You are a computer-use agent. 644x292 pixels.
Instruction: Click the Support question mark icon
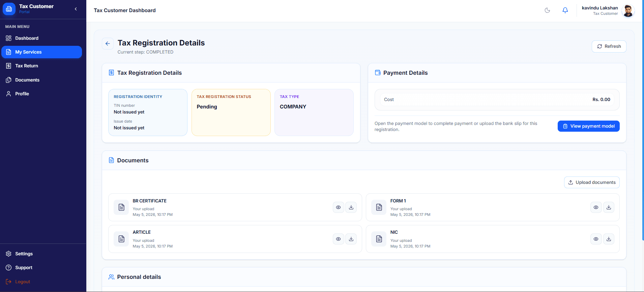click(x=9, y=267)
